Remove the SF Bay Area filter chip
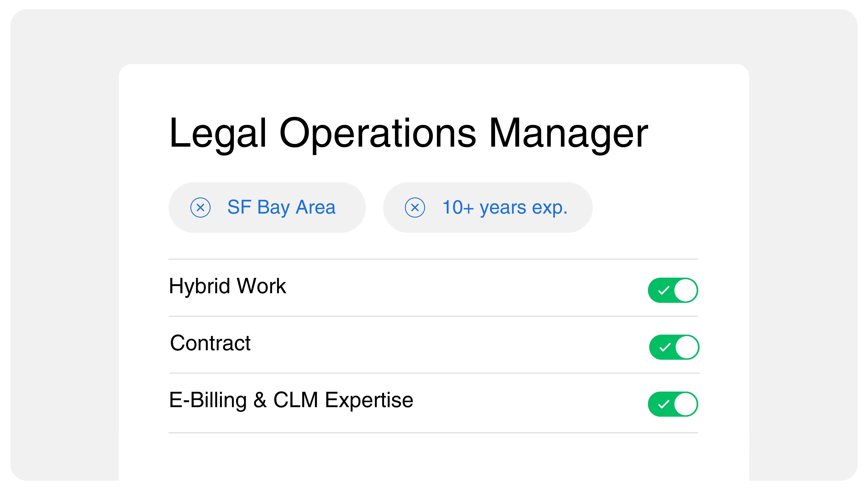Screen dimensions: 868x490 coord(201,207)
